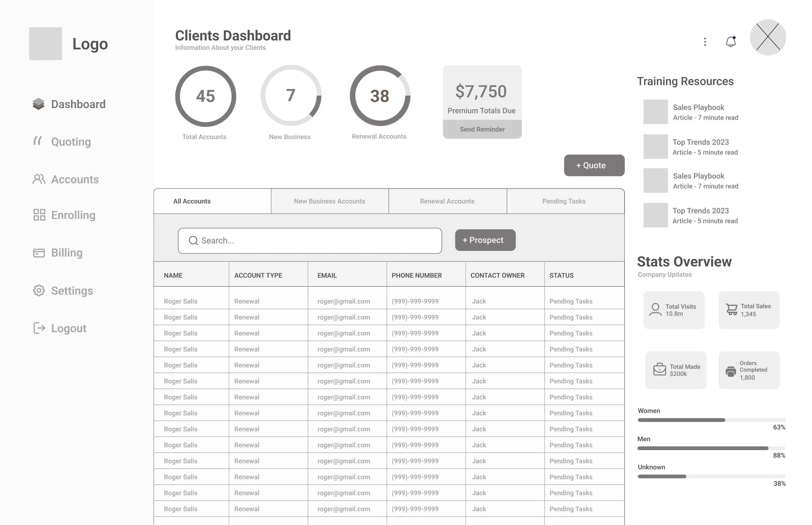Click the notification bell icon
The height and width of the screenshot is (525, 812).
tap(730, 42)
